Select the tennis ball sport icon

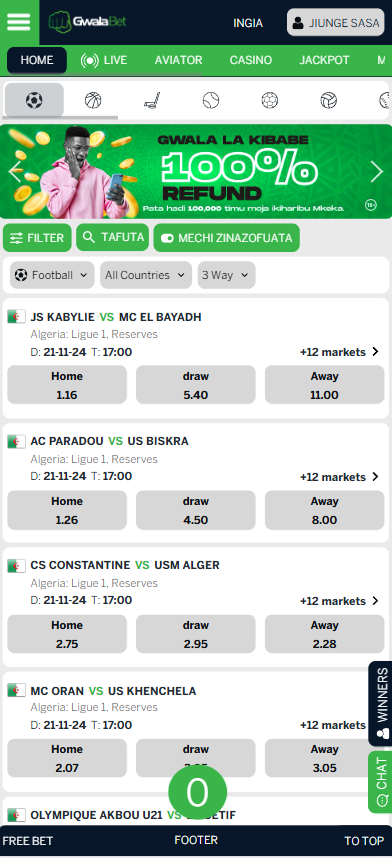pyautogui.click(x=211, y=100)
